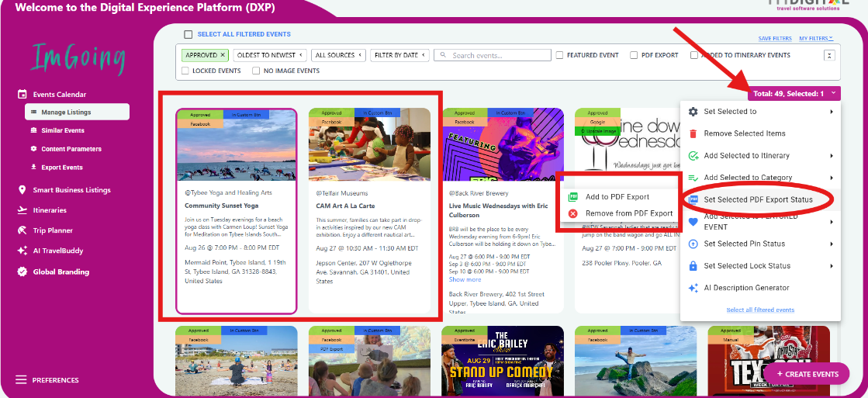Click the blue heart Featured Event icon

pos(693,221)
